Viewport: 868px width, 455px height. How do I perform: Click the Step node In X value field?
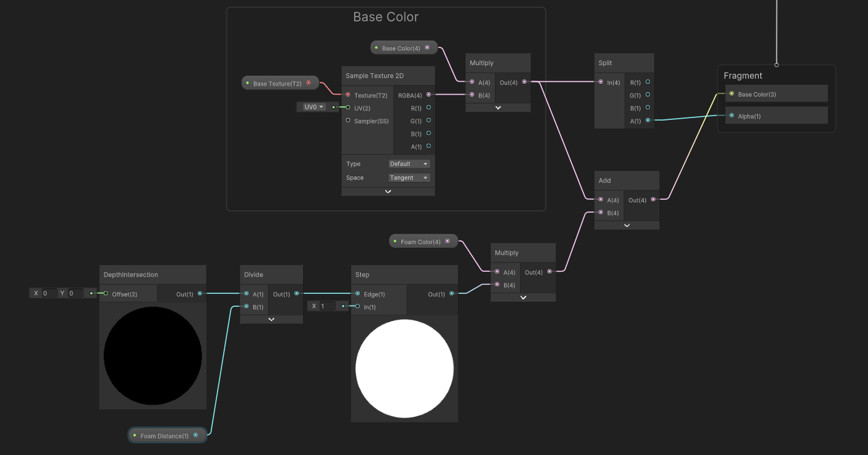point(328,306)
